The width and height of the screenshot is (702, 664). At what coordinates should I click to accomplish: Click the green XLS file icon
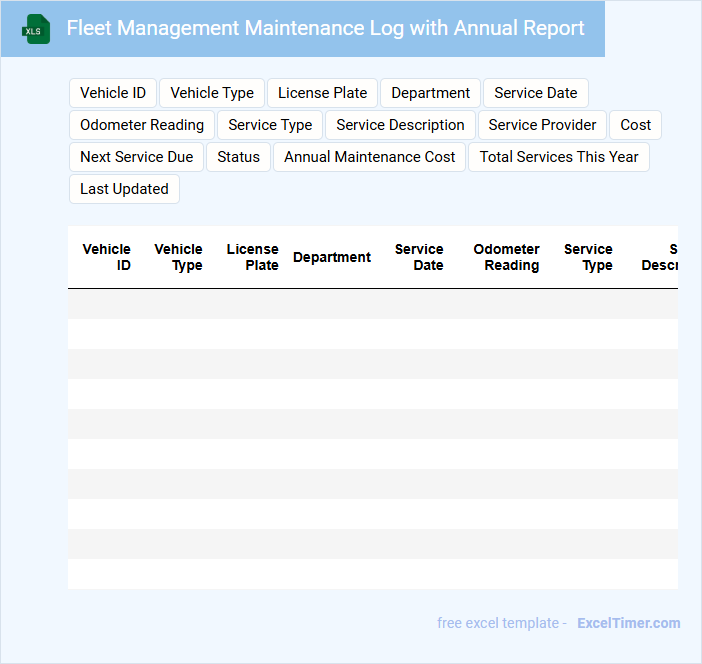click(x=37, y=29)
